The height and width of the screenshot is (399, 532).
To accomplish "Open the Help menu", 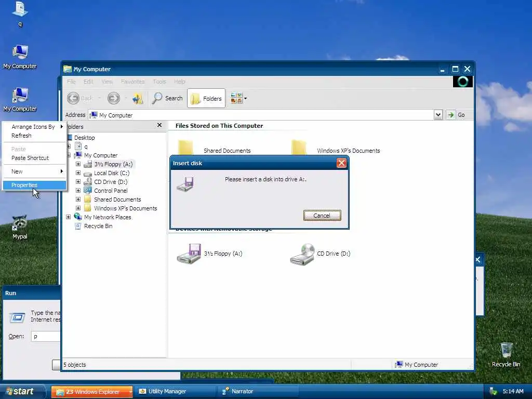I will (179, 82).
